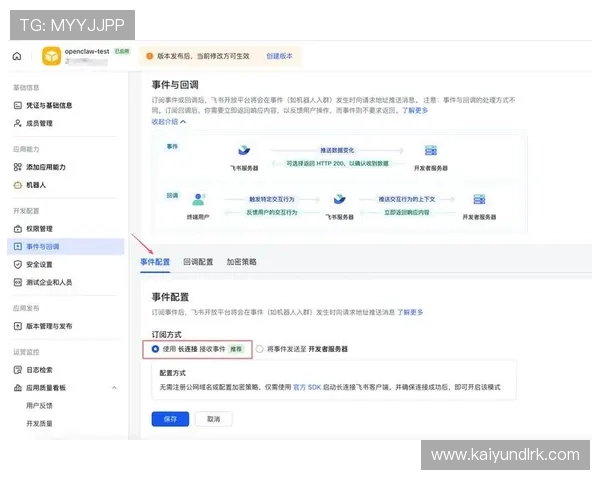Viewport: 600px width, 480px height.
Task: Open 了解更多 link in 事件与回调 intro
Action: 415,111
